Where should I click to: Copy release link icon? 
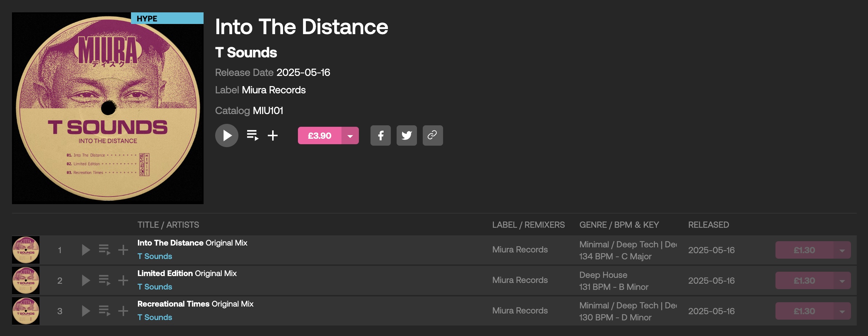click(433, 135)
